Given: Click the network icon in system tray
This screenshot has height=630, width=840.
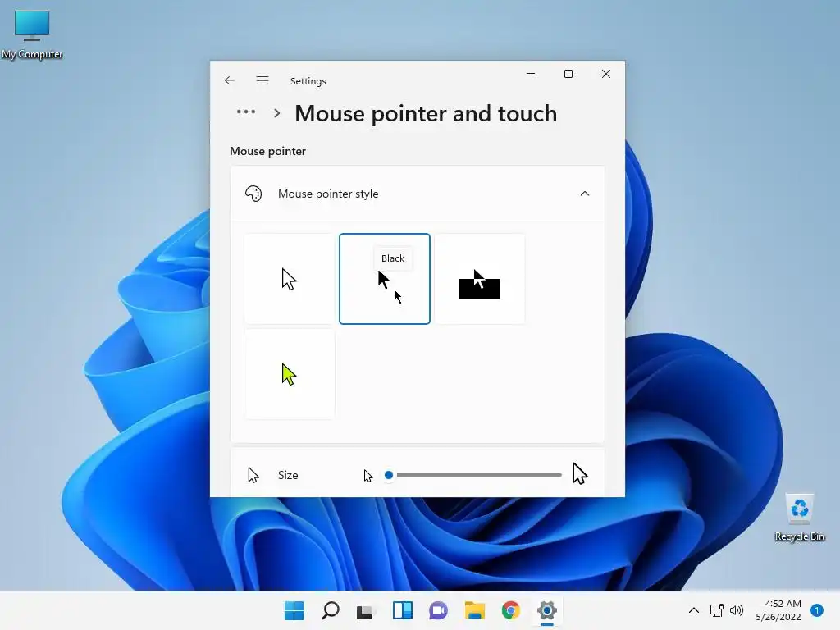Looking at the screenshot, I should pyautogui.click(x=717, y=610).
